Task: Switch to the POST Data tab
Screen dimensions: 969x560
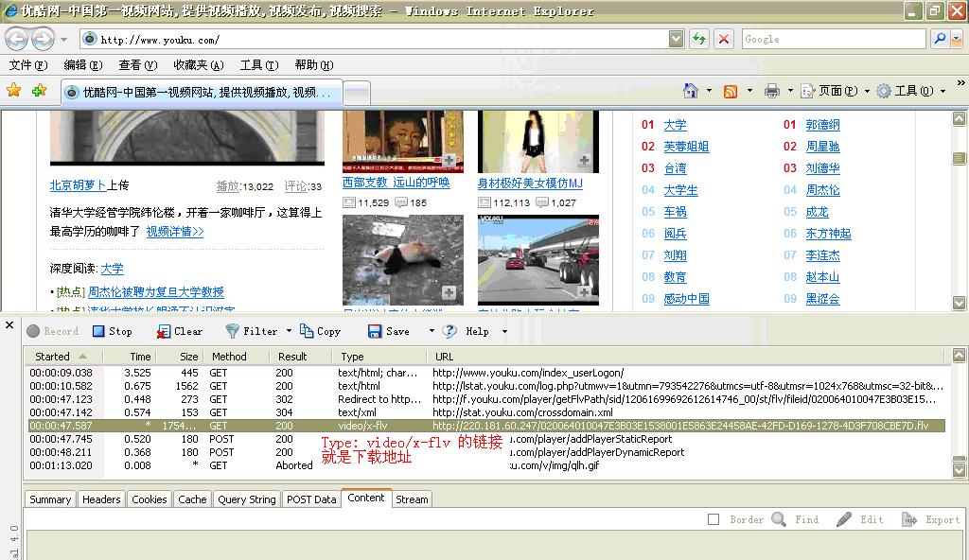Action: pos(311,499)
